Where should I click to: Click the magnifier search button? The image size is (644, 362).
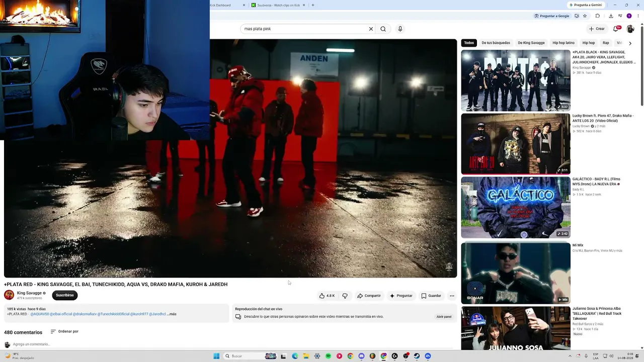coord(383,29)
